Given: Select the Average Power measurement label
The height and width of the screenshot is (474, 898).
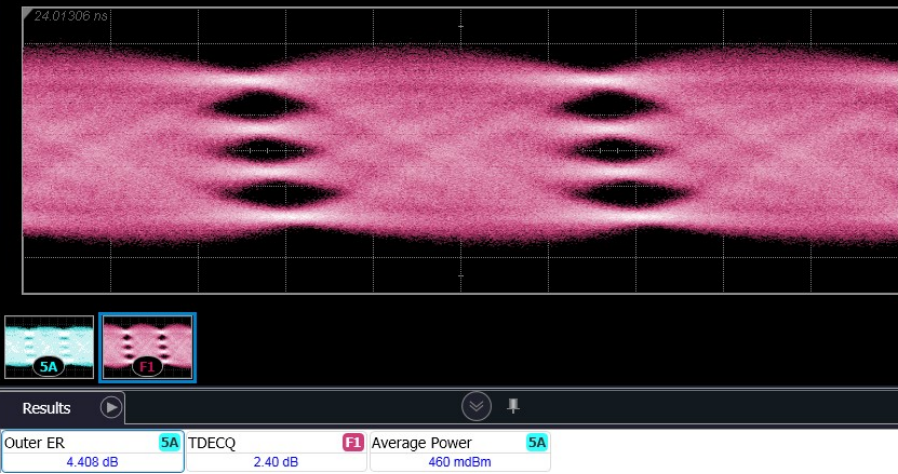Looking at the screenshot, I should click(x=421, y=442).
